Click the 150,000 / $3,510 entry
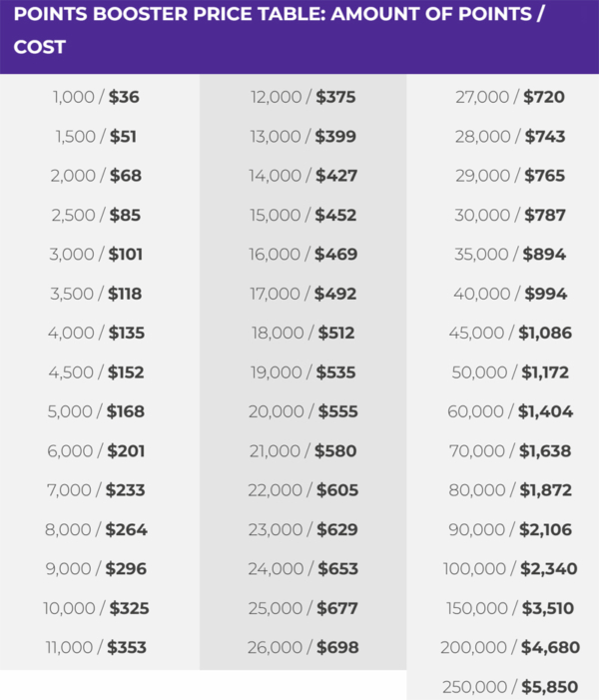Image resolution: width=599 pixels, height=700 pixels. click(509, 608)
